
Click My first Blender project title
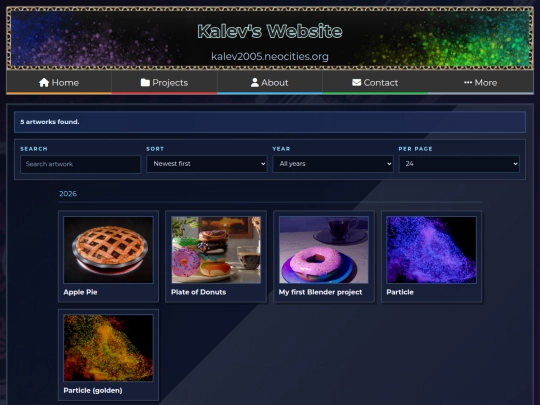(x=320, y=292)
